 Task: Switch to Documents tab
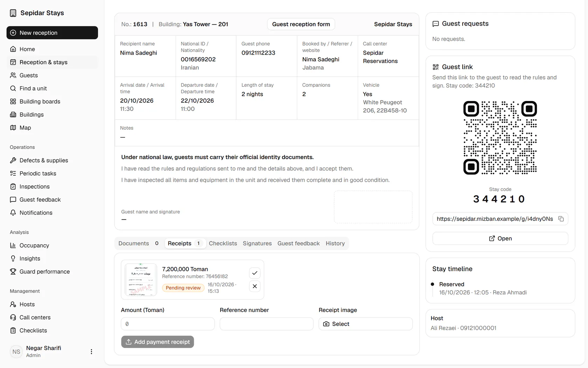pyautogui.click(x=139, y=243)
